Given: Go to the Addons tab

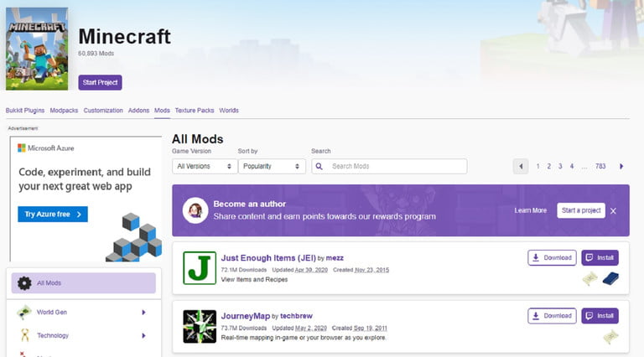Looking at the screenshot, I should [x=138, y=111].
